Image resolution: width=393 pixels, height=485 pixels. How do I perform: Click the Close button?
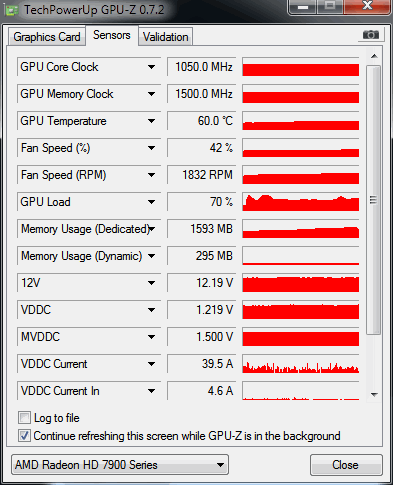click(346, 465)
